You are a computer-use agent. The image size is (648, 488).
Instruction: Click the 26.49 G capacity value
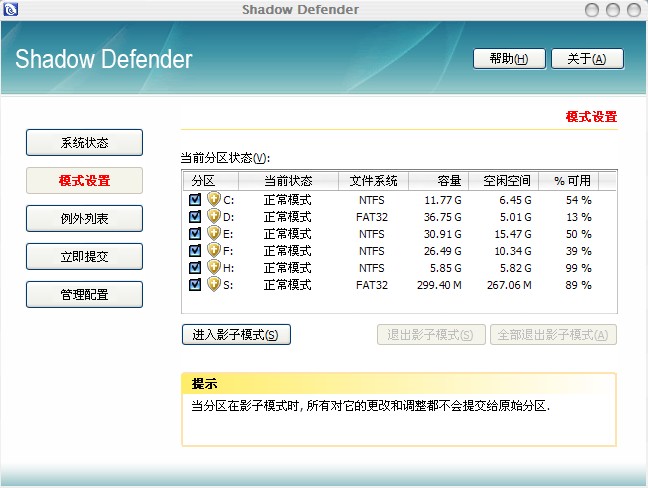[x=443, y=251]
